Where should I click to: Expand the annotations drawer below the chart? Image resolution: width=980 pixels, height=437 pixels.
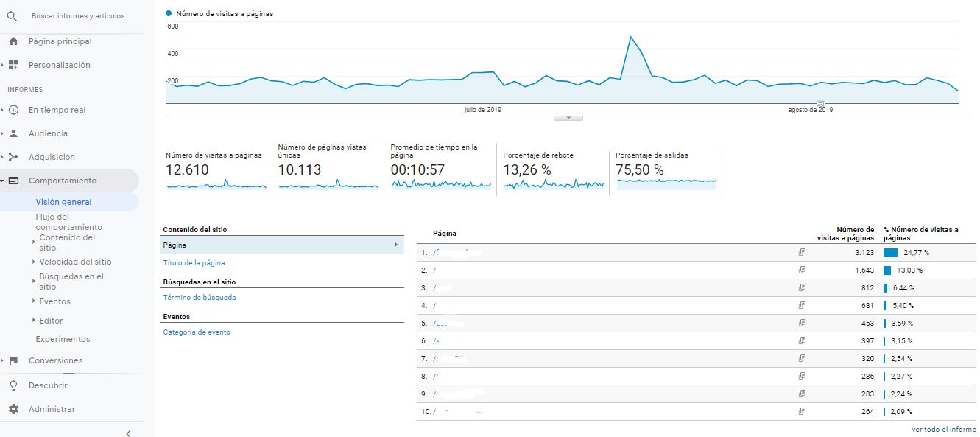568,117
